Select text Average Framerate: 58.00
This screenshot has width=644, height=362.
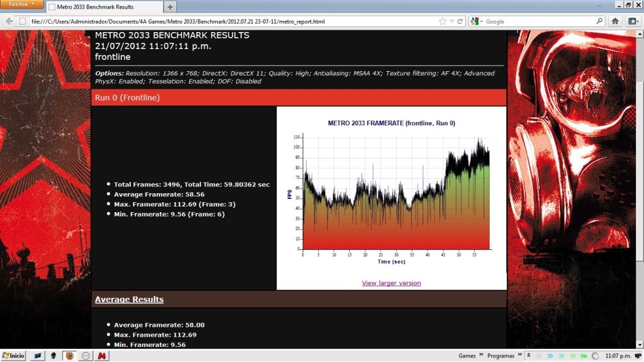coord(159,325)
